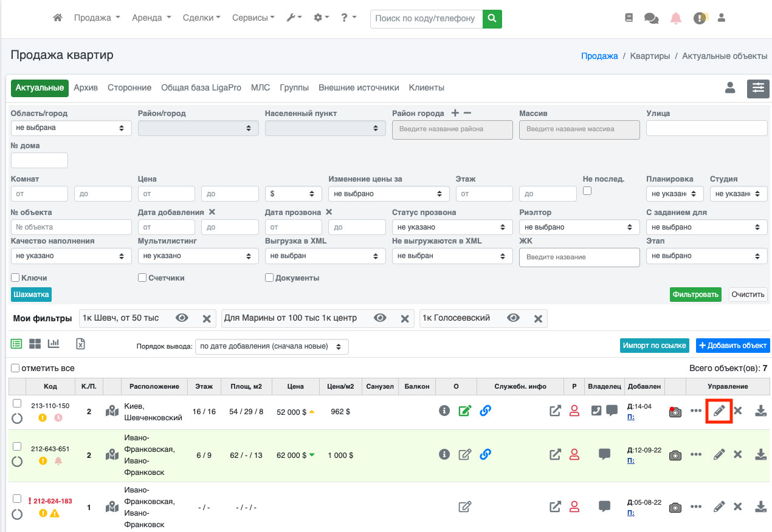The width and height of the screenshot is (772, 532).
Task: Click the search field for code or phone
Action: [426, 18]
